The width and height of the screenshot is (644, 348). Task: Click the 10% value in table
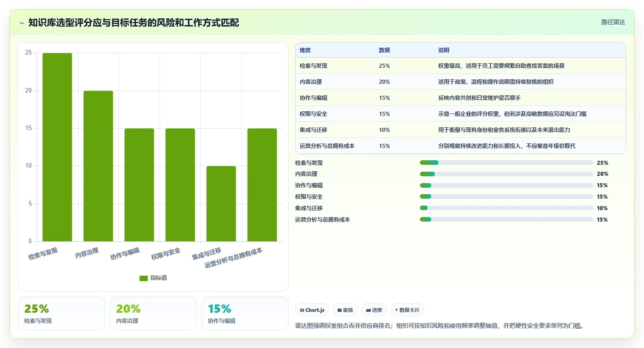(384, 130)
